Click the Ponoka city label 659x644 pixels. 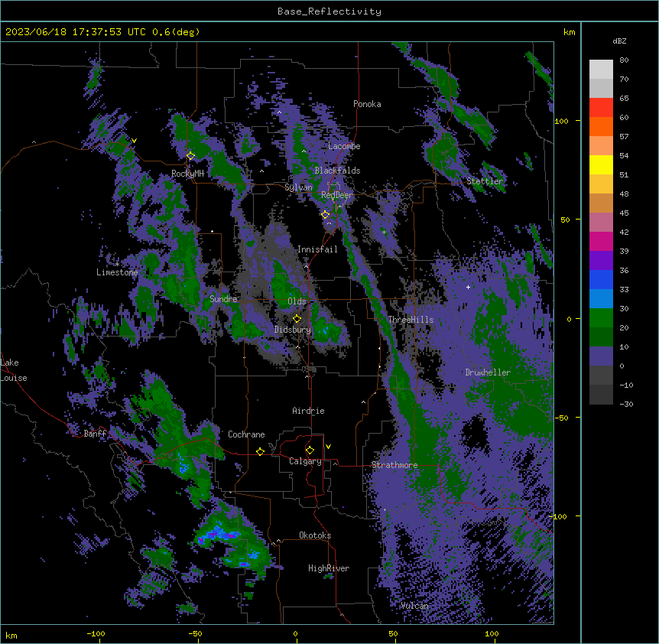coord(367,104)
